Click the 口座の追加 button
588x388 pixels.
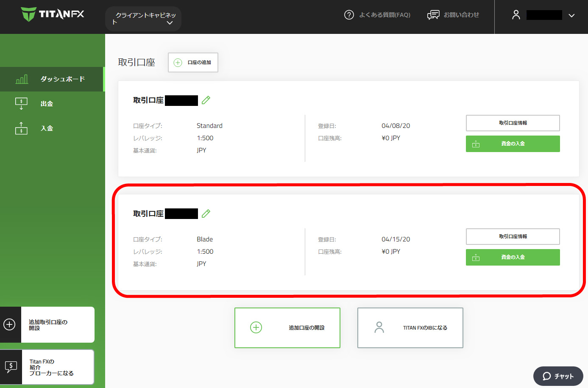(x=193, y=62)
